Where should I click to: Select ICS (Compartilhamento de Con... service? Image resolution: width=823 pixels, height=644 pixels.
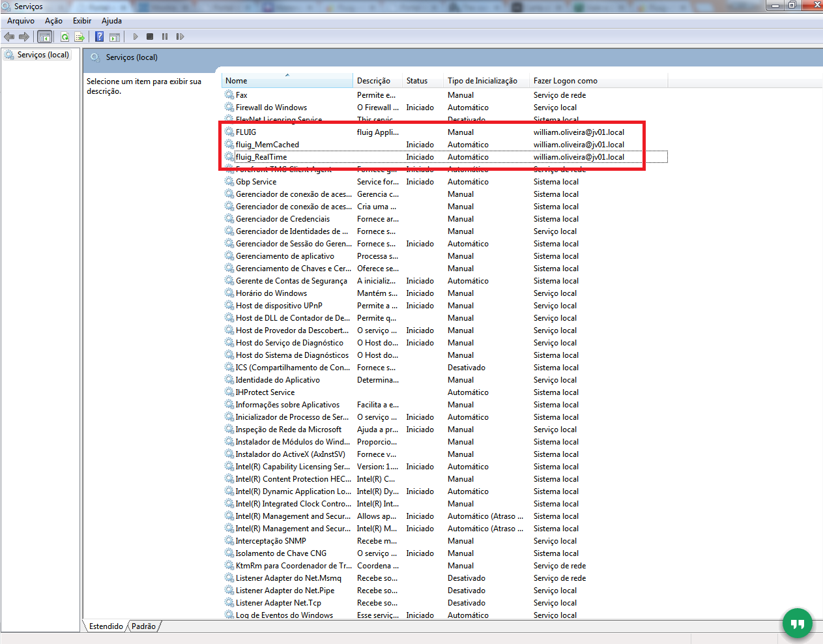click(293, 367)
